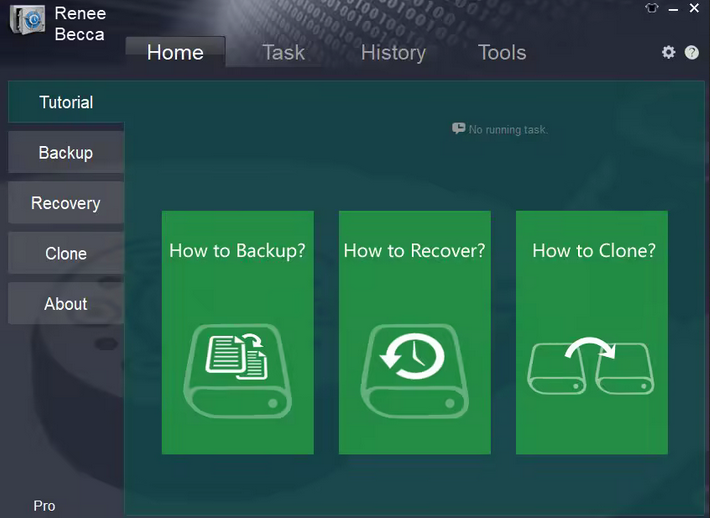710x518 pixels.
Task: Minimize the Renee Becca window
Action: click(673, 8)
